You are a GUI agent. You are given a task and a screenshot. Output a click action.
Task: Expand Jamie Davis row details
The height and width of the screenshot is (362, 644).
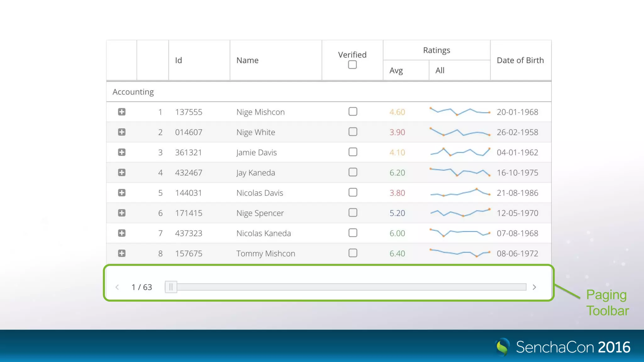pos(122,152)
